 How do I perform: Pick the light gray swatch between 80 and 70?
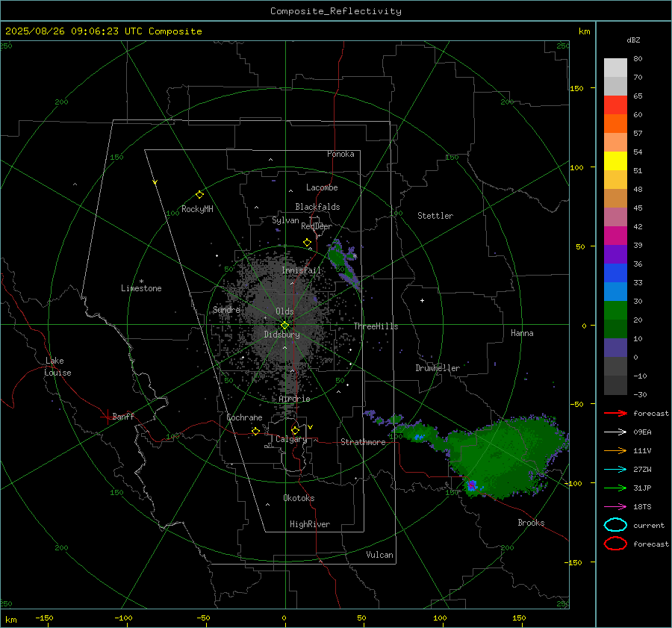tap(615, 68)
